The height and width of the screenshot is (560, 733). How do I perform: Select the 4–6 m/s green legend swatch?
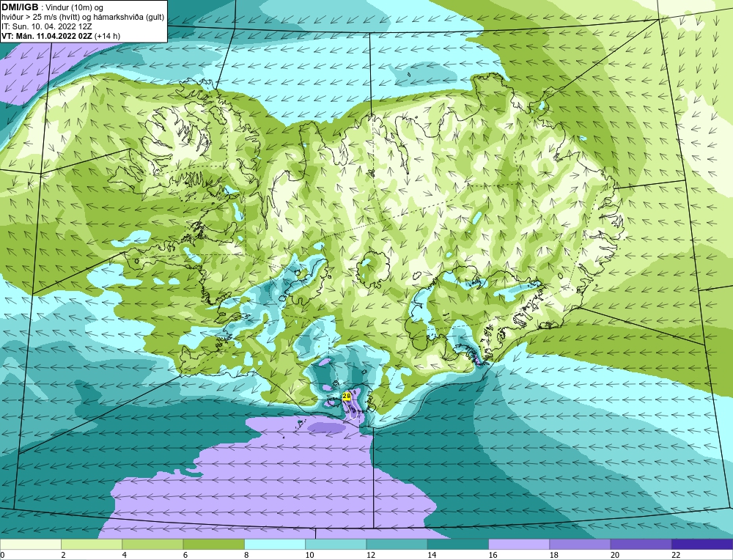click(152, 544)
